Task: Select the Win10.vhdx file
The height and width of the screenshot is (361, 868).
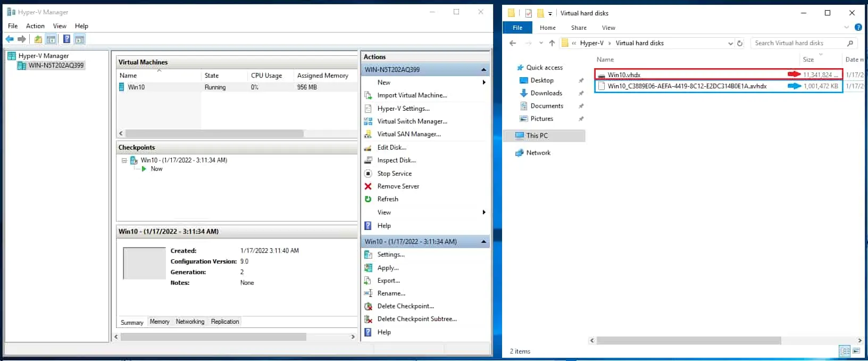Action: [624, 75]
